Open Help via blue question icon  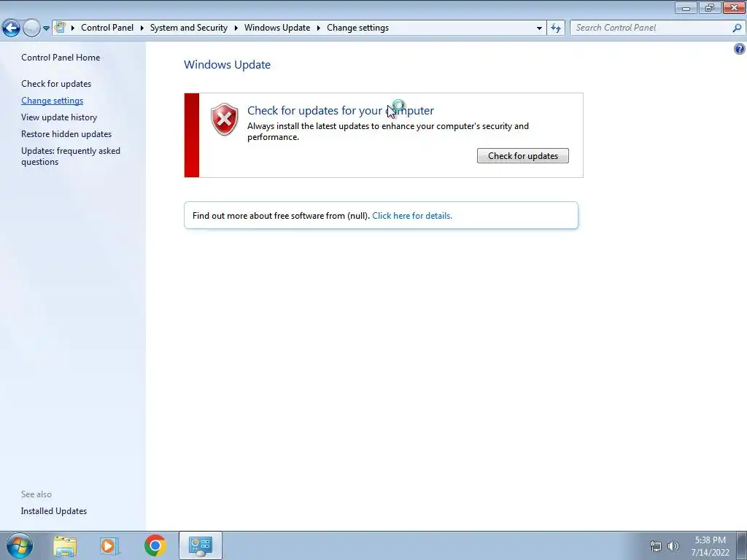[x=740, y=49]
